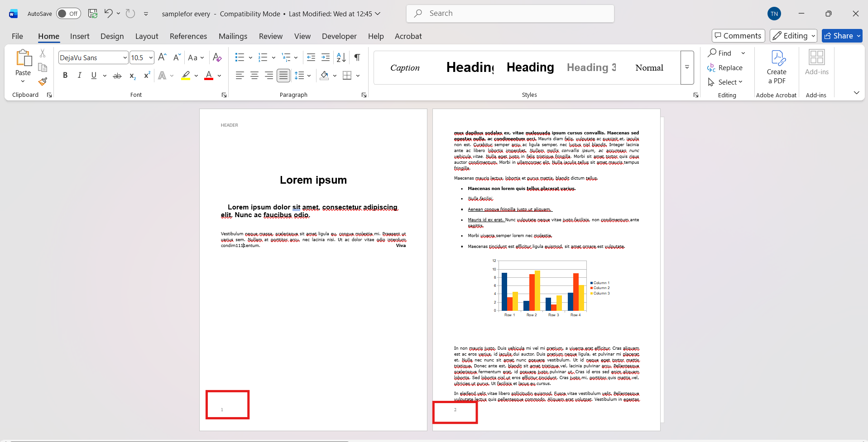Increase font size with grow icon
The width and height of the screenshot is (868, 442).
point(163,57)
